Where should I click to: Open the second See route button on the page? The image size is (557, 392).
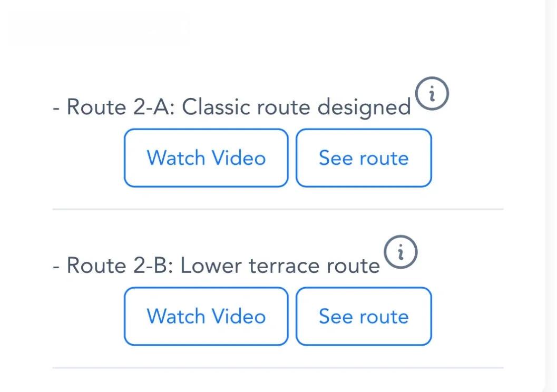(x=364, y=316)
